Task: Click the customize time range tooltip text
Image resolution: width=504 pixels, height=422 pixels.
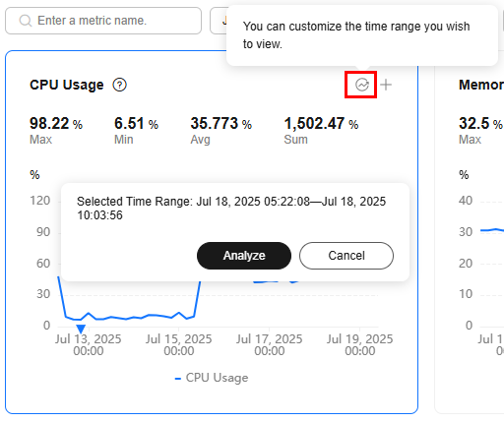Action: [x=356, y=35]
